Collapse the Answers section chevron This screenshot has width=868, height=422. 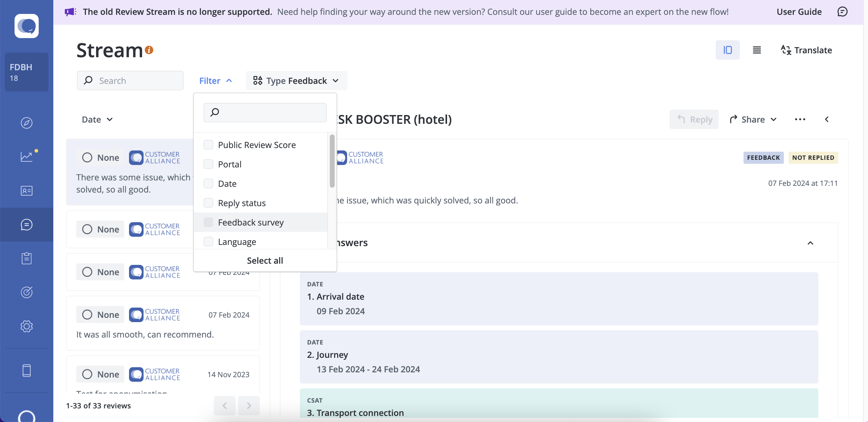[x=810, y=243]
